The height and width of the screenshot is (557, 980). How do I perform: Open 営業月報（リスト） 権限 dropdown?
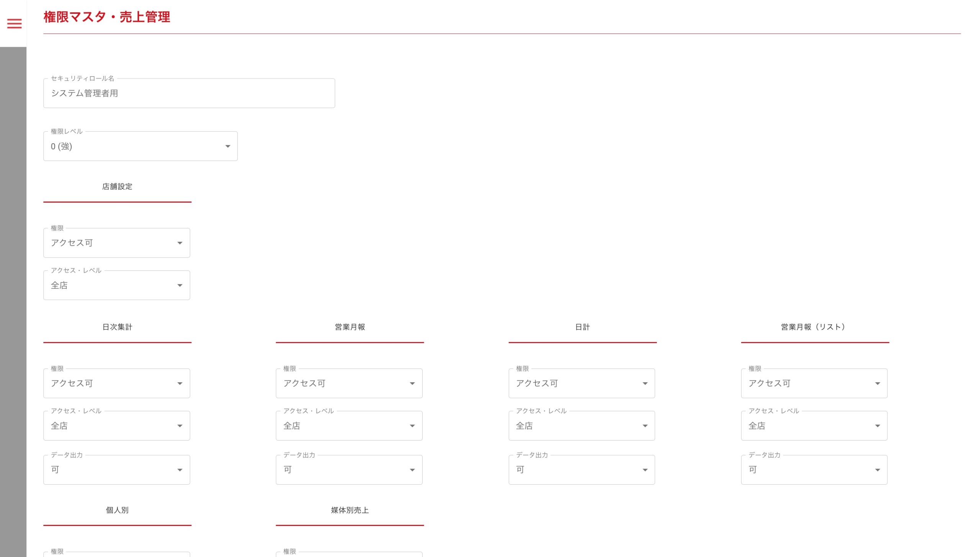tap(814, 383)
